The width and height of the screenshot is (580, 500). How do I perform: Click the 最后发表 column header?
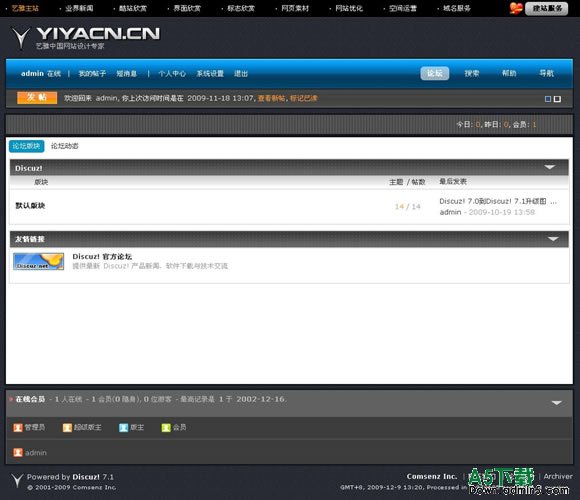tap(453, 181)
